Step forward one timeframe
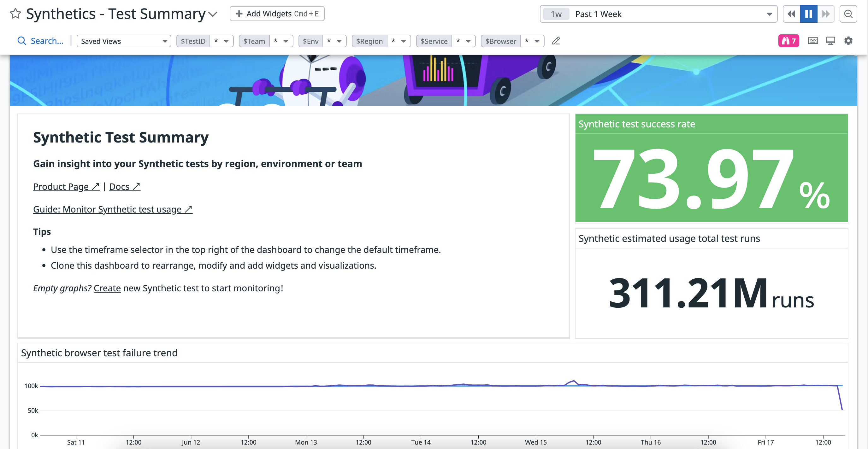This screenshot has height=449, width=868. pos(825,14)
